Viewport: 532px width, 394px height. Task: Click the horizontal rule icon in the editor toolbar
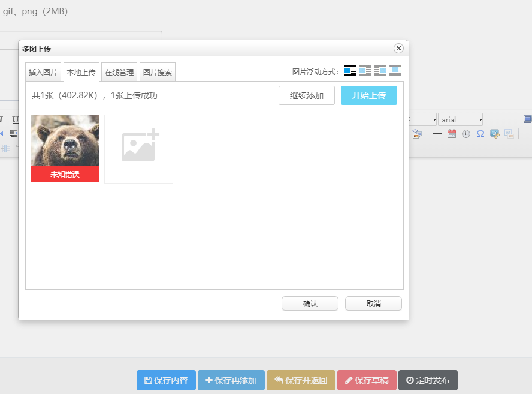tap(437, 134)
